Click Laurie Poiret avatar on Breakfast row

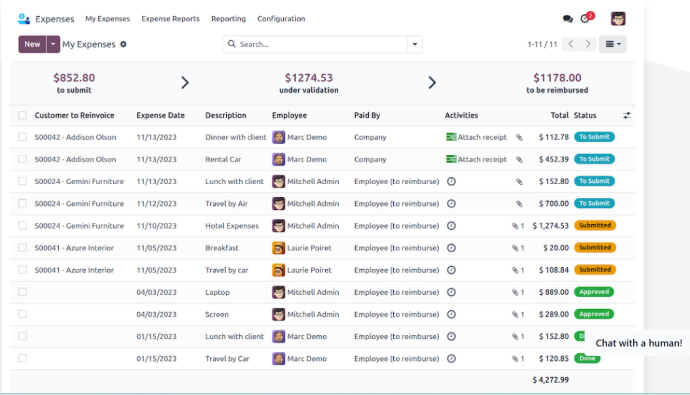pyautogui.click(x=278, y=248)
